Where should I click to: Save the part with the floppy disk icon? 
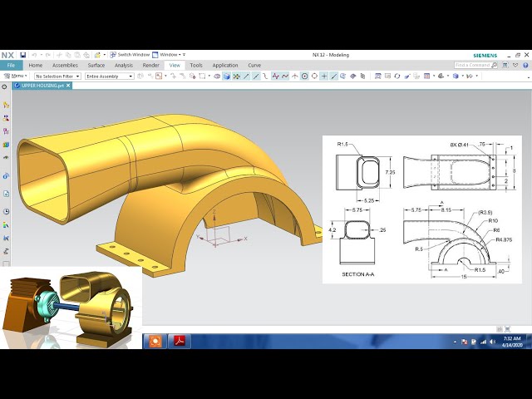click(22, 55)
